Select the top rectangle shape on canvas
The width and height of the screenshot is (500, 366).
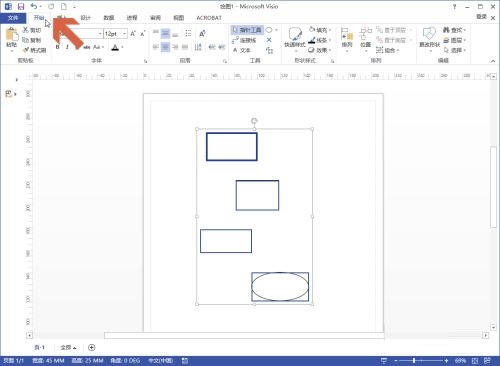point(232,147)
